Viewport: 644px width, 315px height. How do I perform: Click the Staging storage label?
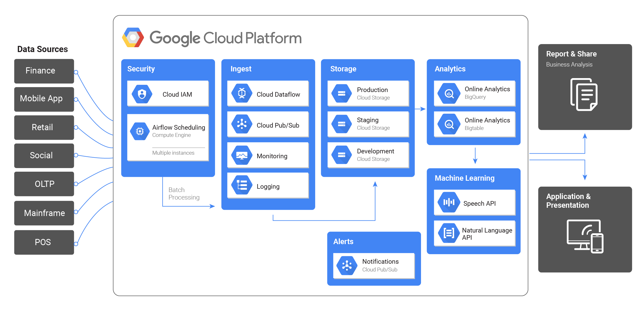368,120
